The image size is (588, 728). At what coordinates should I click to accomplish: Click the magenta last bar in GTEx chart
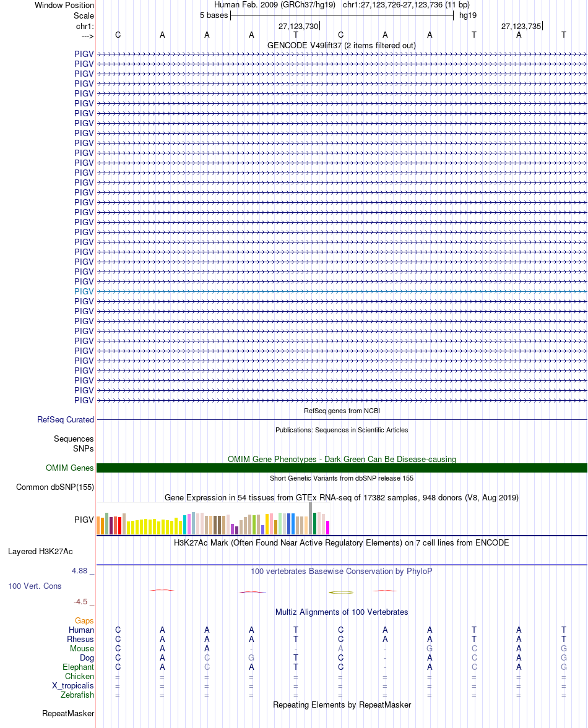(x=327, y=528)
